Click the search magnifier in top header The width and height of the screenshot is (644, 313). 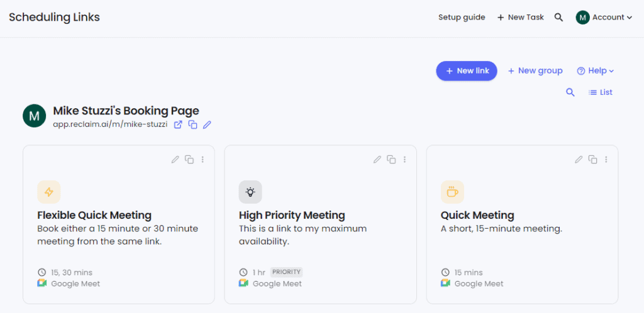(558, 17)
